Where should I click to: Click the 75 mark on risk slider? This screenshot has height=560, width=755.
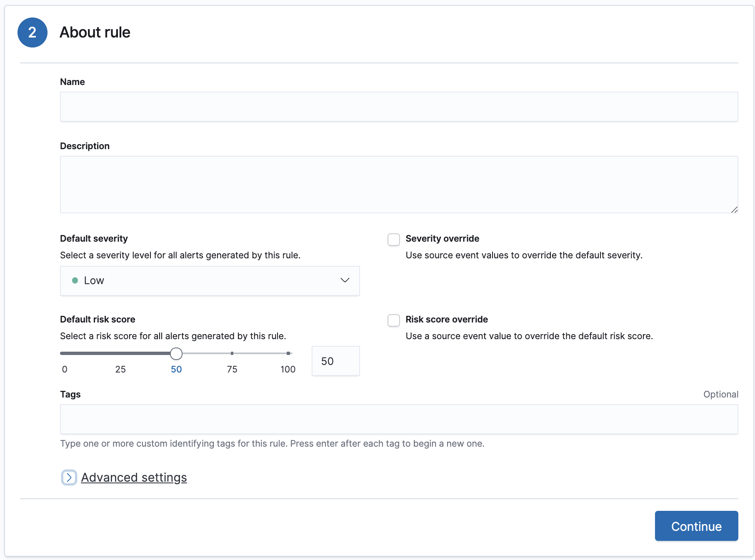(232, 353)
